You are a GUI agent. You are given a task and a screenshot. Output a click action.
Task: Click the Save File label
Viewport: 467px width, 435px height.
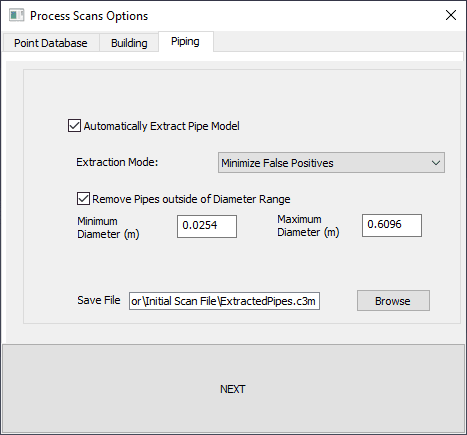point(99,300)
